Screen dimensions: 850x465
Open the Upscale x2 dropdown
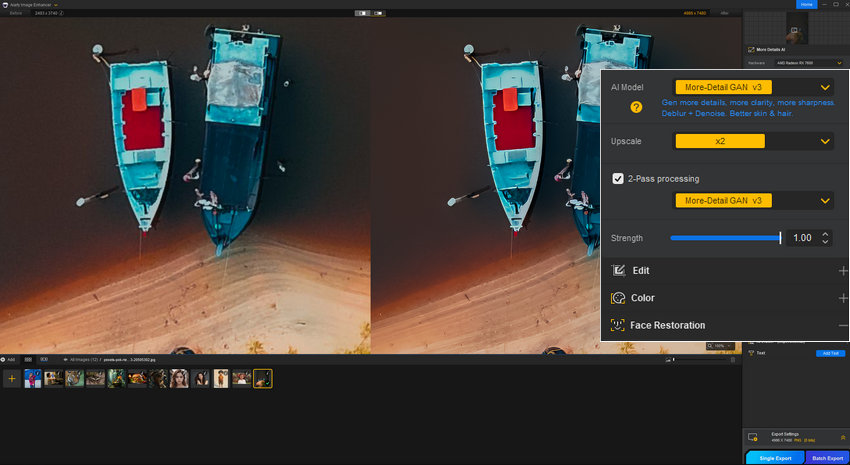753,141
